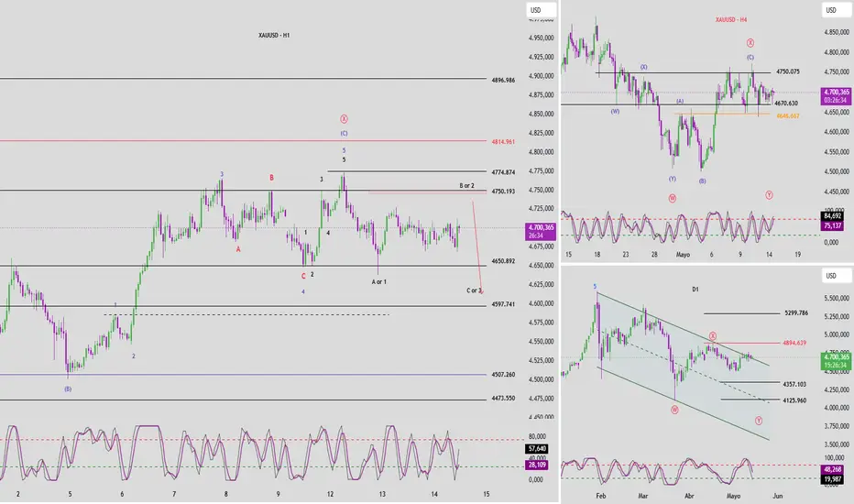Click the Feb date on D1 time axis
This screenshot has width=854, height=504.
601,496
